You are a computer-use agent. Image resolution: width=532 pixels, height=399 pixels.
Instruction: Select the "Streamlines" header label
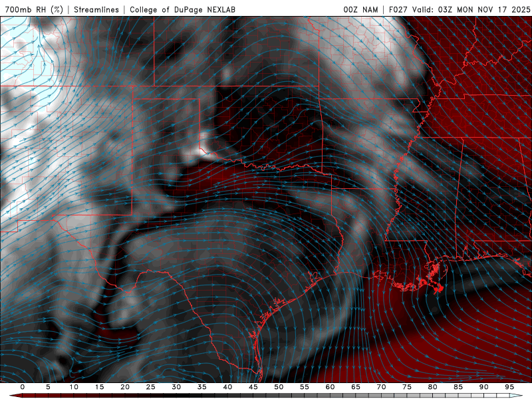click(96, 9)
